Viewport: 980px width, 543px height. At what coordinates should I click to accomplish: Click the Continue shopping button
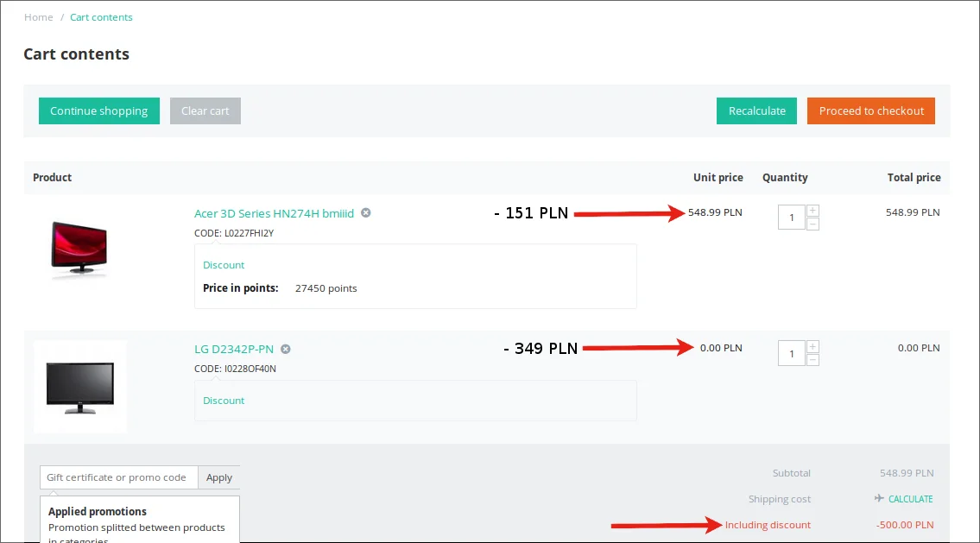(x=99, y=110)
